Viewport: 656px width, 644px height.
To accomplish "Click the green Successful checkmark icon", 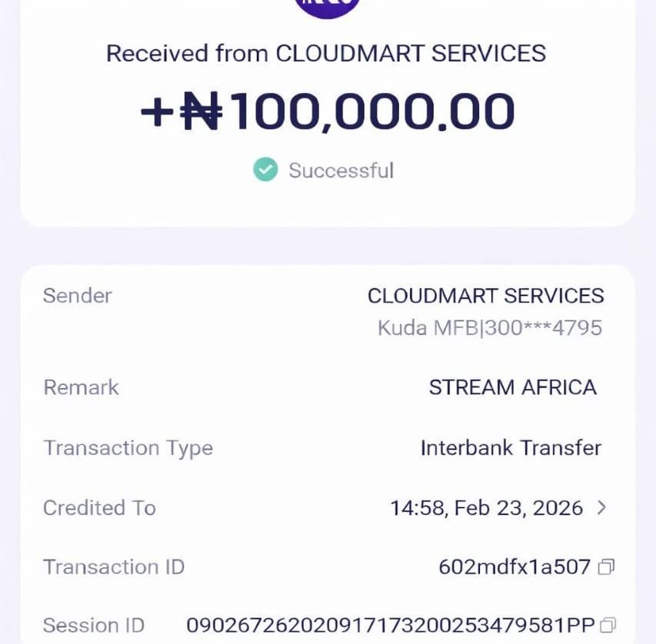I will [265, 170].
